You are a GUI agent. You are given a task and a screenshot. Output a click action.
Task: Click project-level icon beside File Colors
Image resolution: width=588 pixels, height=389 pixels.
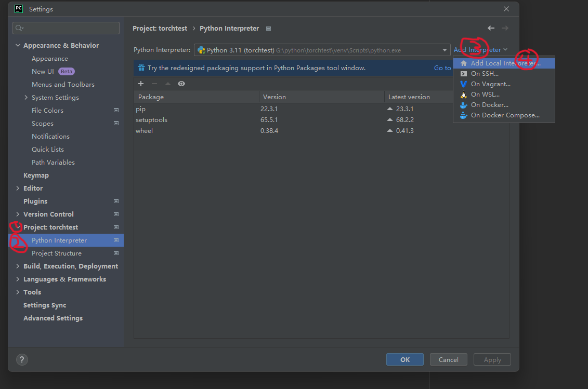point(116,110)
